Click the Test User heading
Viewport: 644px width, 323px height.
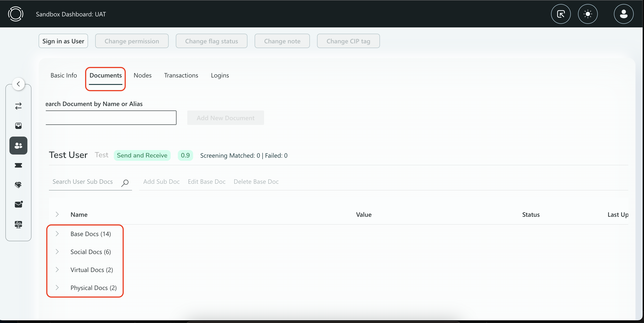click(x=68, y=155)
